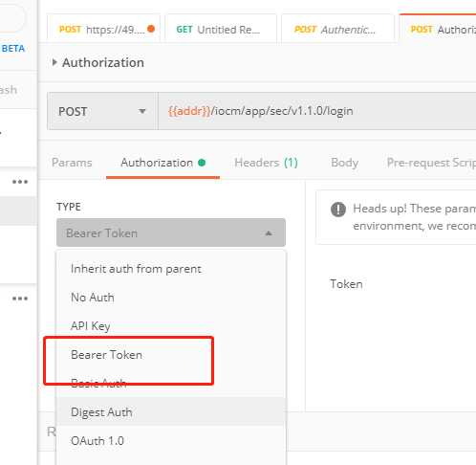The height and width of the screenshot is (465, 476).
Task: Click the BETA label in the sidebar
Action: pyautogui.click(x=13, y=49)
